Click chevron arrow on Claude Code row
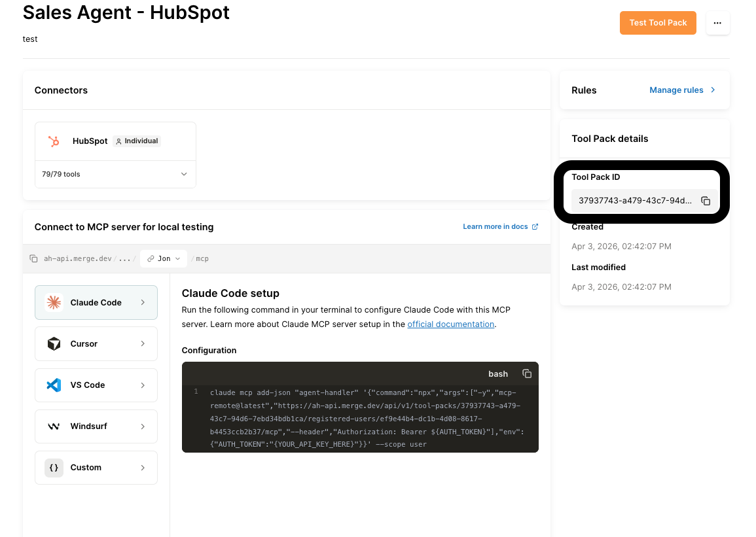This screenshot has height=537, width=756. tap(143, 302)
